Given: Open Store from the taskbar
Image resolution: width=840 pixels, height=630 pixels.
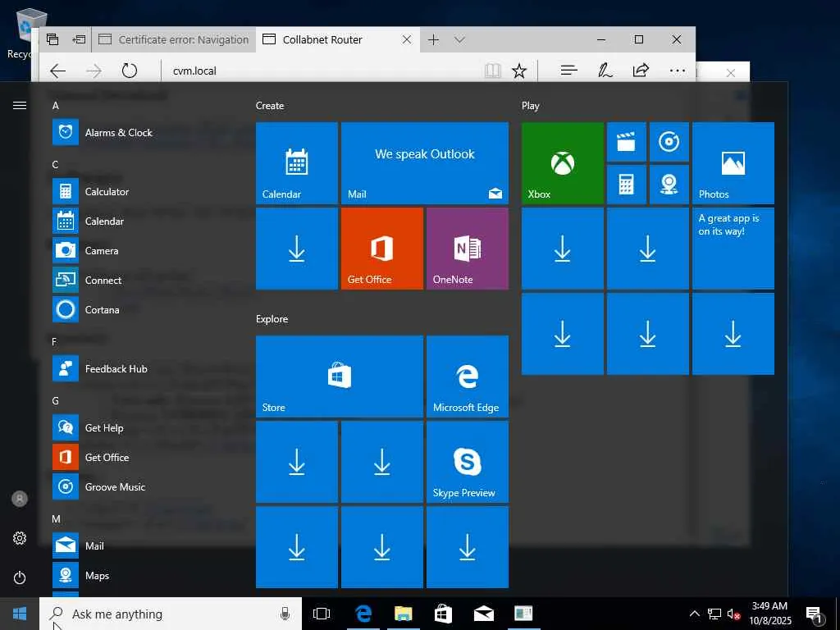Looking at the screenshot, I should pos(443,614).
